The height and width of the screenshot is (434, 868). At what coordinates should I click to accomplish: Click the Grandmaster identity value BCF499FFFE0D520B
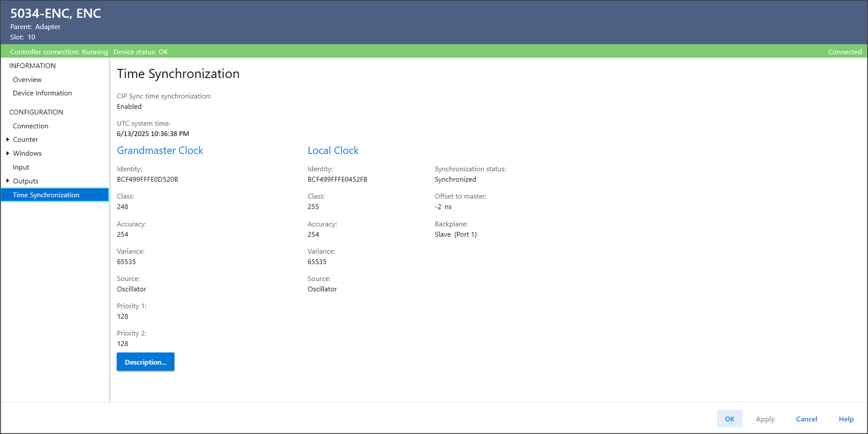coord(147,179)
